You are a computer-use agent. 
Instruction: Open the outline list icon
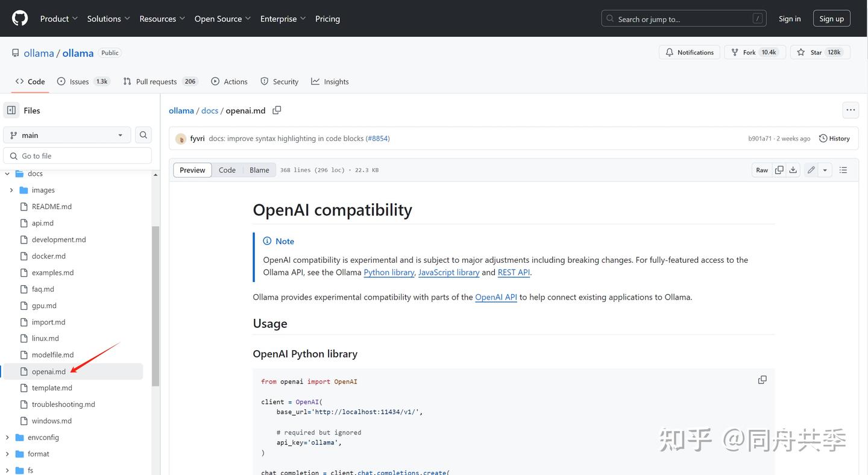click(x=843, y=170)
